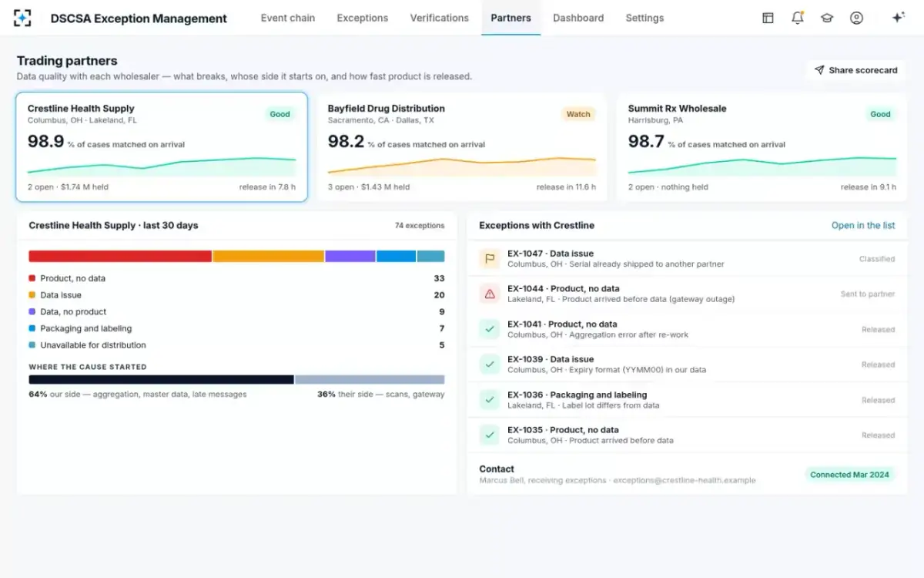The width and height of the screenshot is (924, 578).
Task: Click the Data issue legend row
Action: (x=236, y=295)
